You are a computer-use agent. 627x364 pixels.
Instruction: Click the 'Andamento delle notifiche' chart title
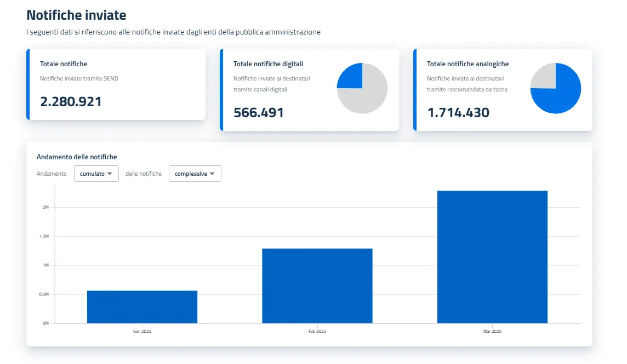(x=77, y=157)
